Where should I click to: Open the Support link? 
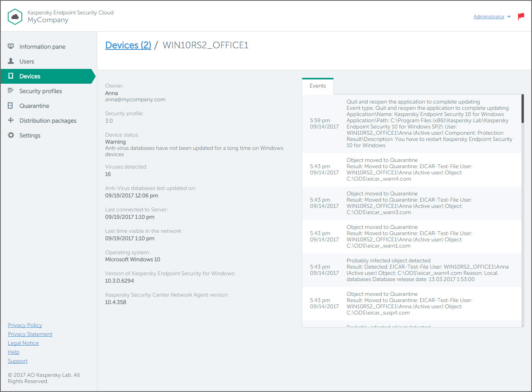coord(18,361)
